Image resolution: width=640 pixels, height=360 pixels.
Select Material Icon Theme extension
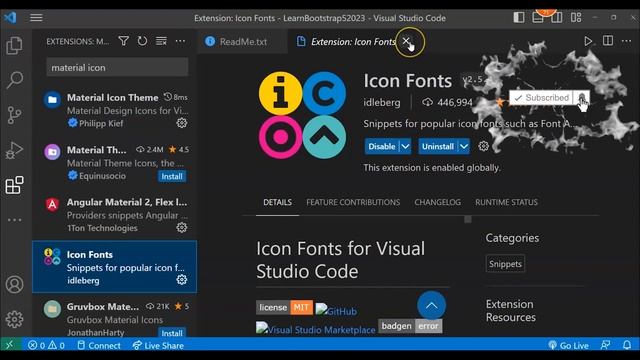[x=115, y=110]
